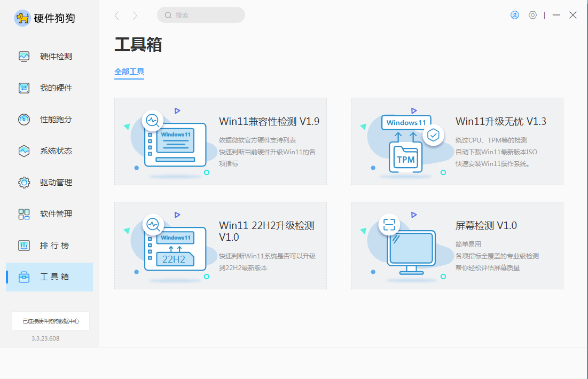Open Win11升级无忧 V1.3 tool card
The height and width of the screenshot is (379, 588).
click(457, 141)
